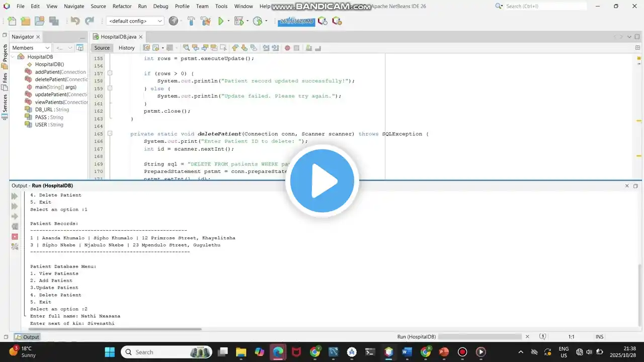
Task: Open the default config dropdown
Action: 135,21
